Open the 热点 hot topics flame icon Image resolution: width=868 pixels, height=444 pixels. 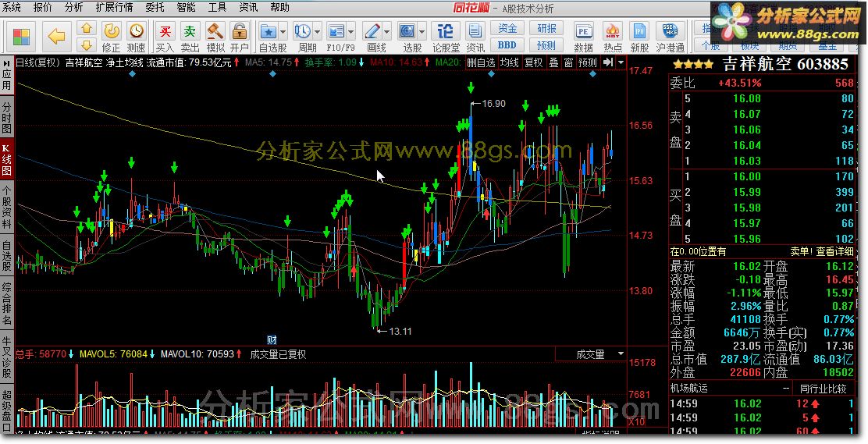(612, 37)
